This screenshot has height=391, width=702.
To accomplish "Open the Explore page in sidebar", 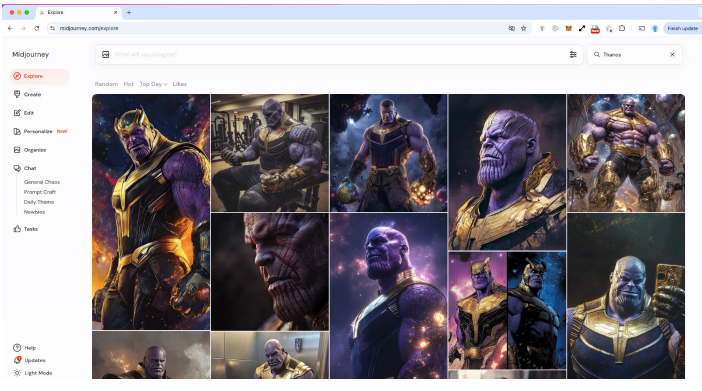I will point(39,76).
